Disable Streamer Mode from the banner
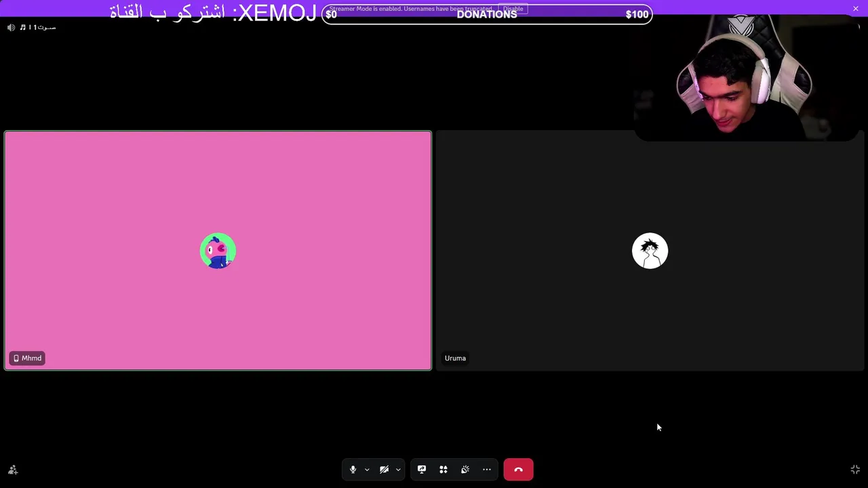The width and height of the screenshot is (868, 488). click(513, 9)
